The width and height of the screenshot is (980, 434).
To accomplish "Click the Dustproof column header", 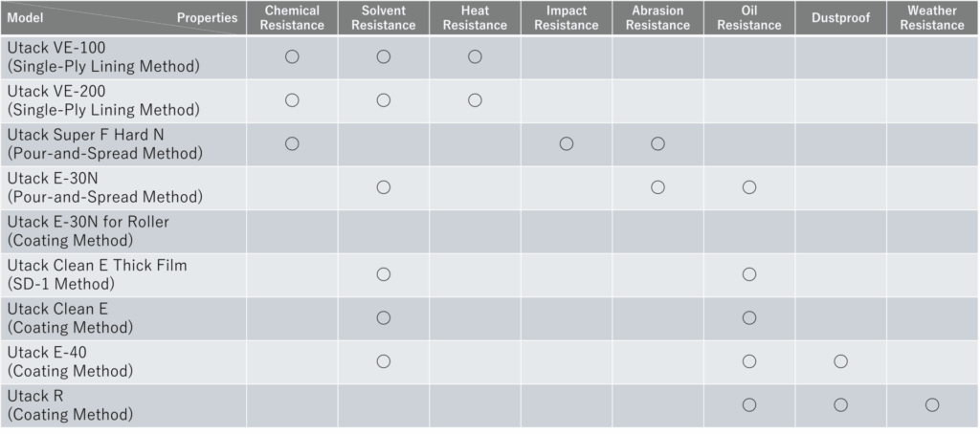I will point(840,18).
